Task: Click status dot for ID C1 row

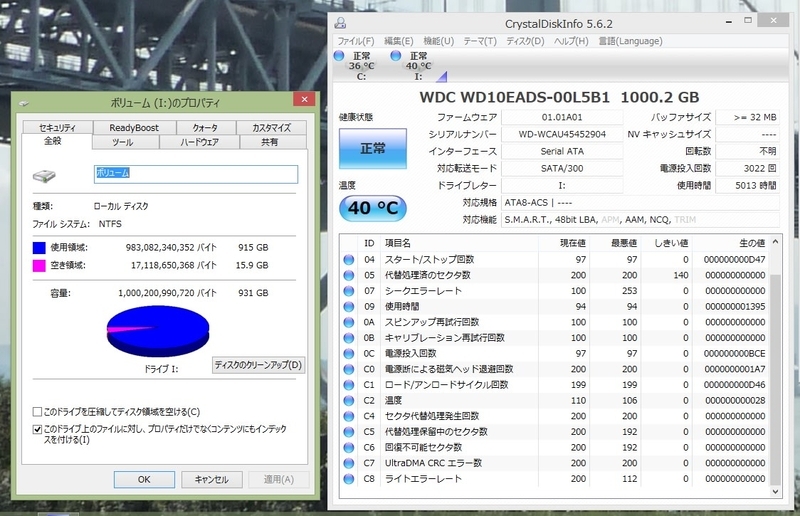Action: tap(349, 385)
